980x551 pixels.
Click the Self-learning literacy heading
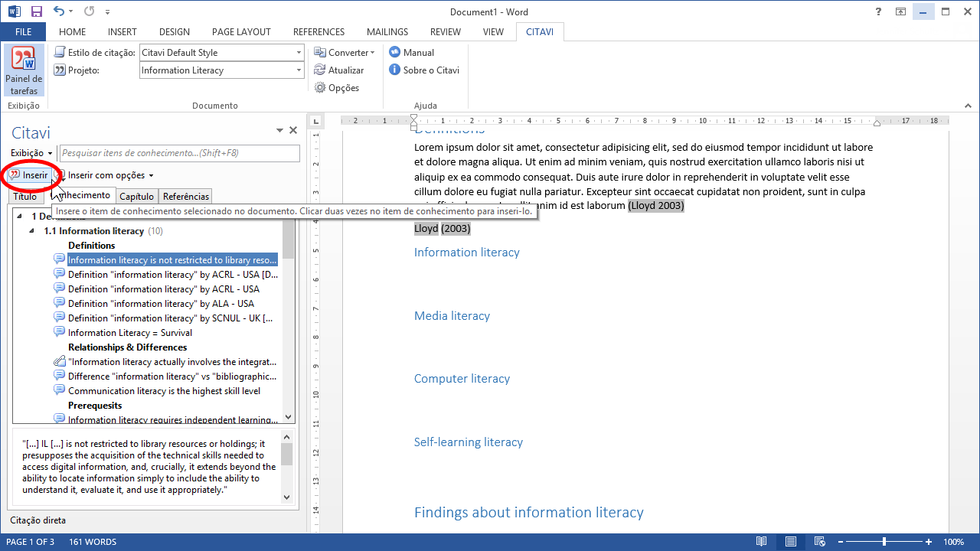[x=469, y=442]
